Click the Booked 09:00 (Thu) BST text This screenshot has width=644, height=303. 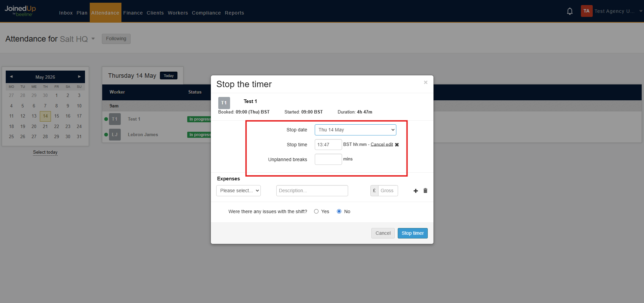coord(244,112)
